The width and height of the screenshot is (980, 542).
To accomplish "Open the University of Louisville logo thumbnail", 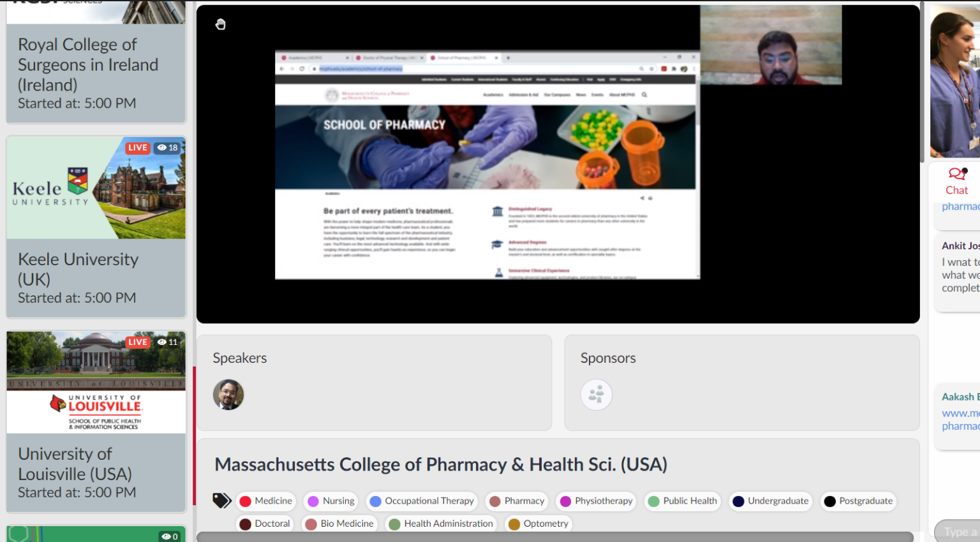I will click(96, 383).
